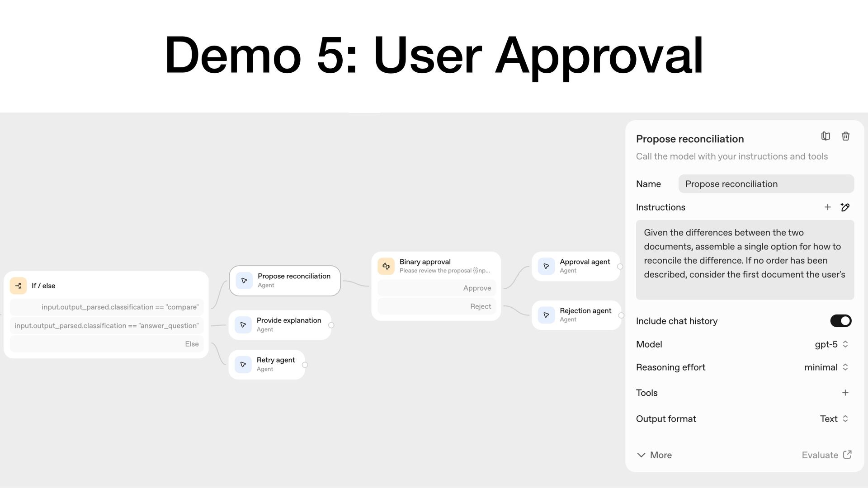This screenshot has height=488, width=868.
Task: Delete node with the trash icon
Action: pos(845,136)
